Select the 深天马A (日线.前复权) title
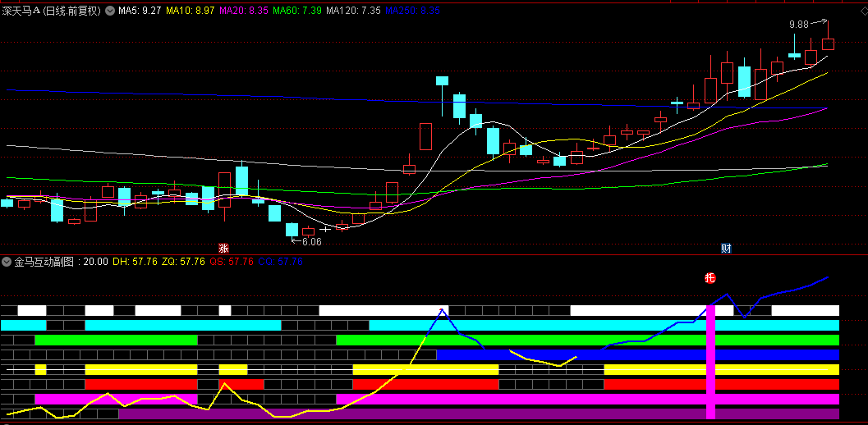Screen dimensions: 868x425 point(52,11)
